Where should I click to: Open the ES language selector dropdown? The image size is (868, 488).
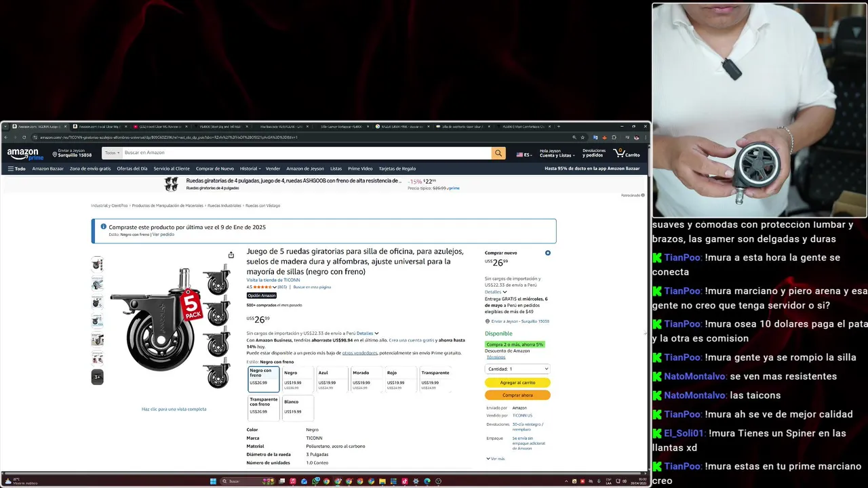tap(524, 155)
